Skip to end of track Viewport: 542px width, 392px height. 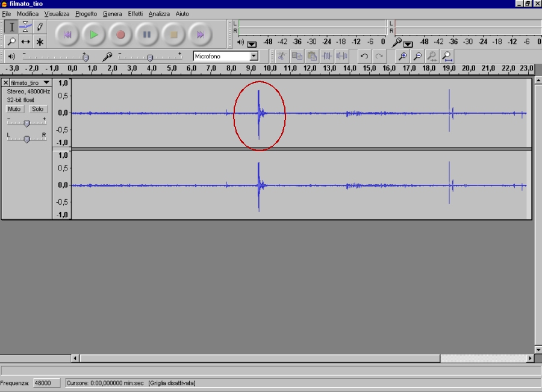coord(200,34)
